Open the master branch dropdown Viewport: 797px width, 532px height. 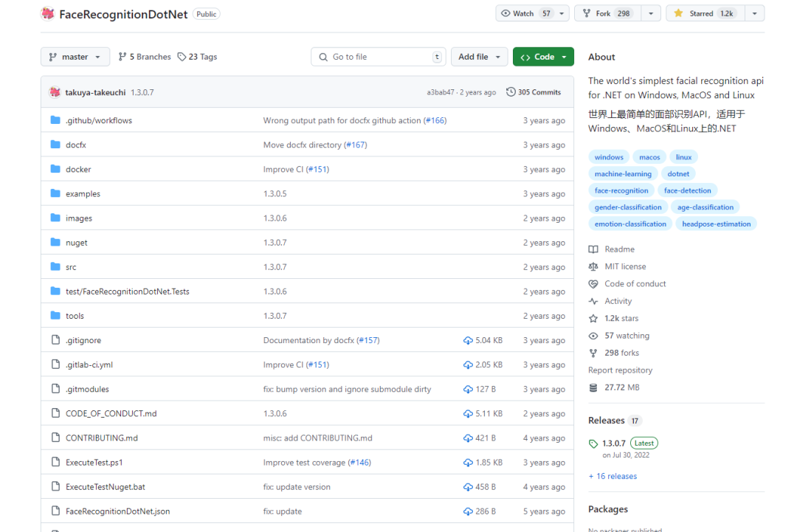[75, 57]
